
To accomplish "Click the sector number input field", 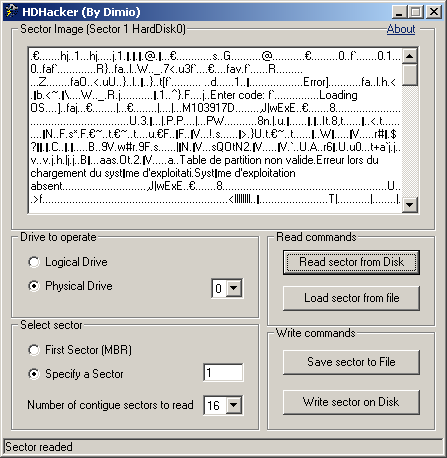I will pos(223,373).
